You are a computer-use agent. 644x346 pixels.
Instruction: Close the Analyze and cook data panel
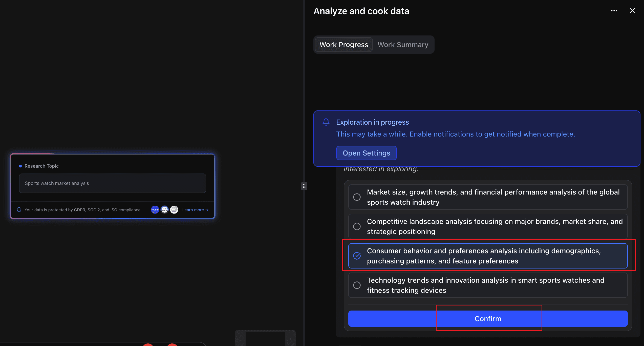point(632,11)
